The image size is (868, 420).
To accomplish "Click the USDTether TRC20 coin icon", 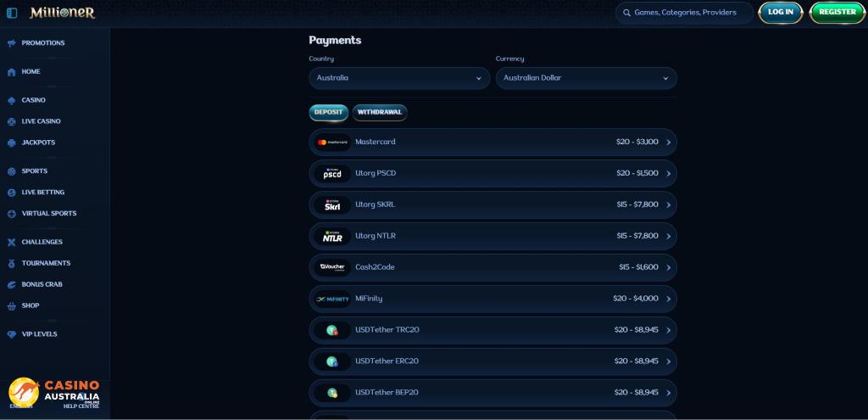I will point(332,331).
